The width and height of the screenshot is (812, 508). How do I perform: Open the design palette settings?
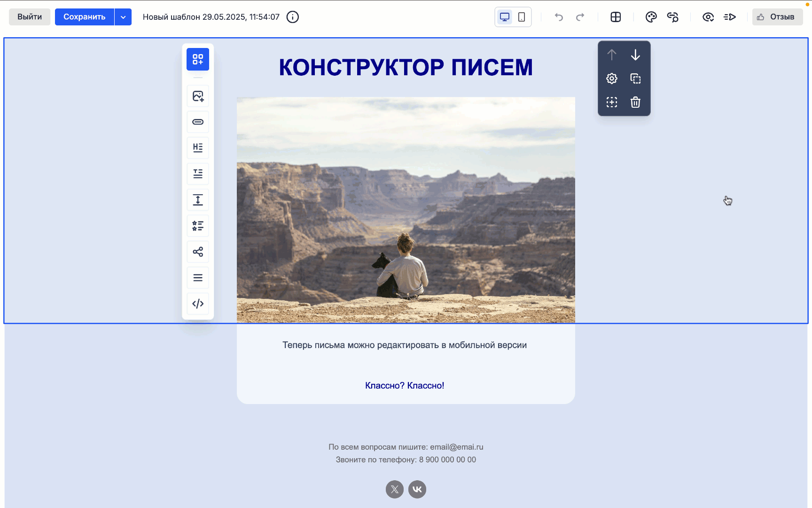651,17
